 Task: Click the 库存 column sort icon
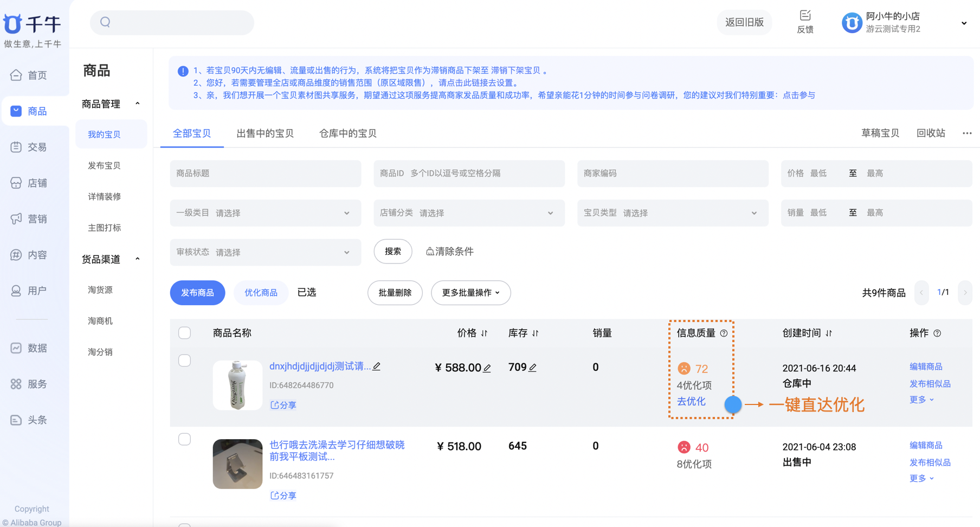click(x=536, y=333)
